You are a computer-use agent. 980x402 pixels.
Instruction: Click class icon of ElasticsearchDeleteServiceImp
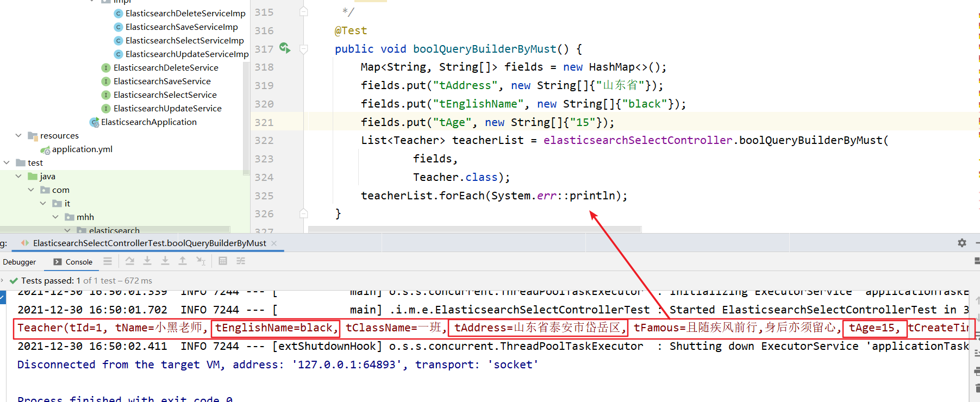click(x=118, y=13)
